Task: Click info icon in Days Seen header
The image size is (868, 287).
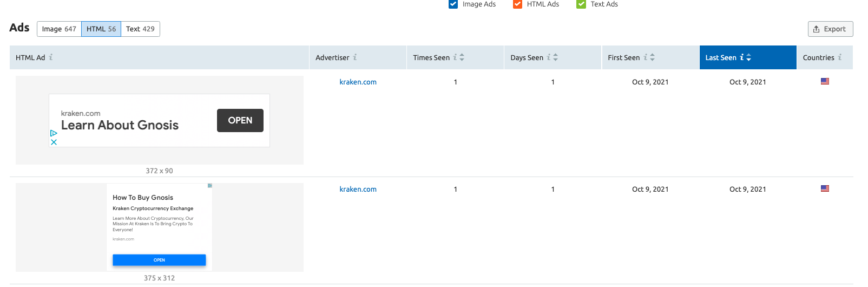Action: pyautogui.click(x=549, y=57)
